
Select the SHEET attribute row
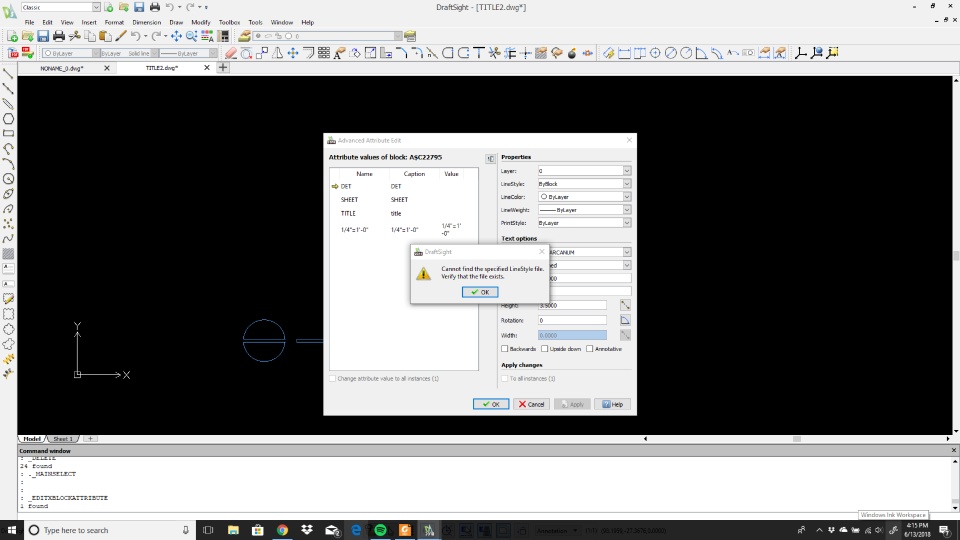[403, 200]
